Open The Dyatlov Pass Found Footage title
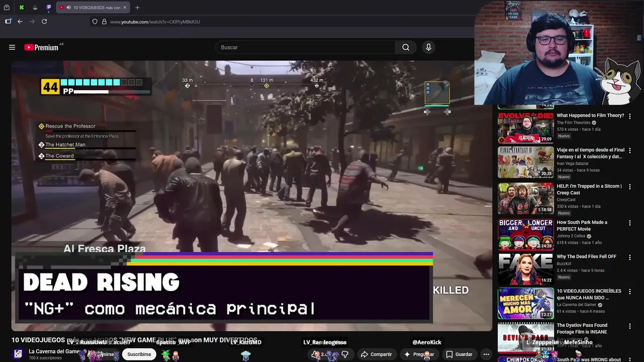 point(582,328)
